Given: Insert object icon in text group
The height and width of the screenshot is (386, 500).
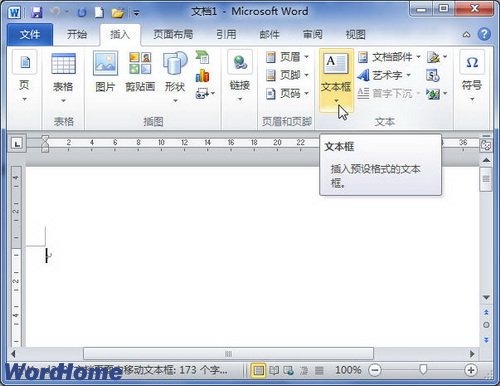Looking at the screenshot, I should (437, 94).
